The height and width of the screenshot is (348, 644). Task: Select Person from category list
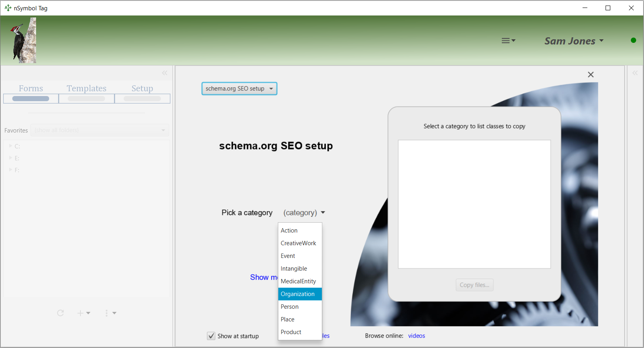point(300,307)
